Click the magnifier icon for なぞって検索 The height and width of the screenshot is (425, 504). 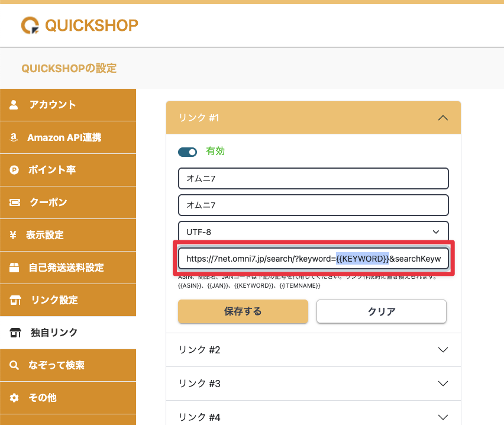pyautogui.click(x=14, y=365)
